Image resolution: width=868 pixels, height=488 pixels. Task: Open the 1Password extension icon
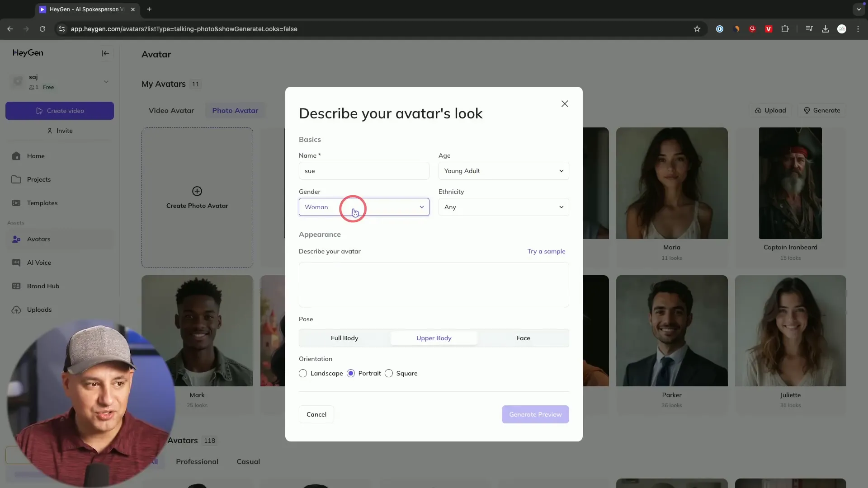tap(720, 29)
